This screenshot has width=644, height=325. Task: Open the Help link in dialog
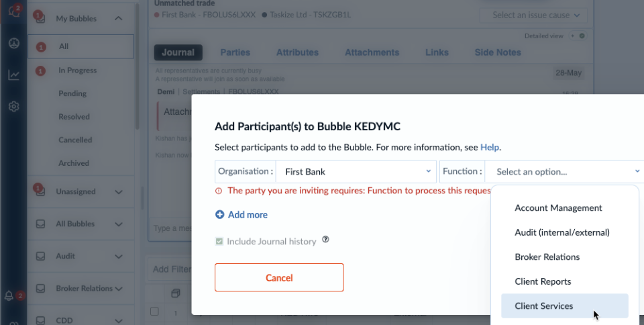click(x=490, y=147)
